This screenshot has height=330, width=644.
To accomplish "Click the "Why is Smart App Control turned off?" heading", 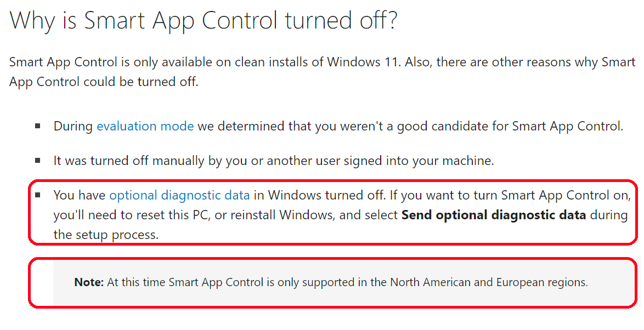I will [204, 21].
